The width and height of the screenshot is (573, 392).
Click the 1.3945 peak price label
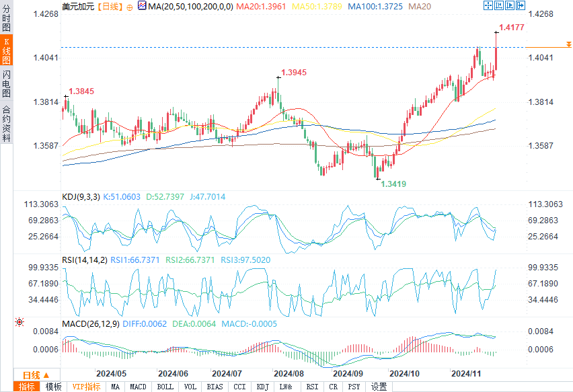pyautogui.click(x=294, y=73)
